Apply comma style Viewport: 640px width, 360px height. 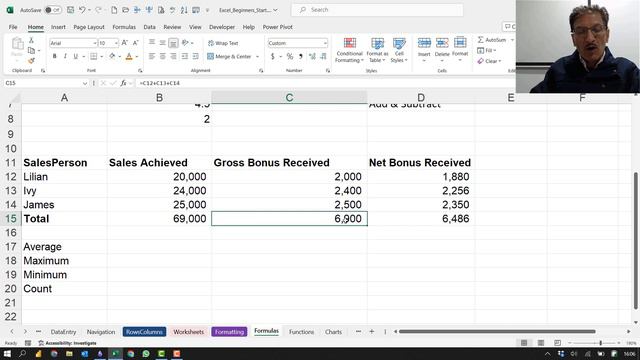tap(301, 56)
